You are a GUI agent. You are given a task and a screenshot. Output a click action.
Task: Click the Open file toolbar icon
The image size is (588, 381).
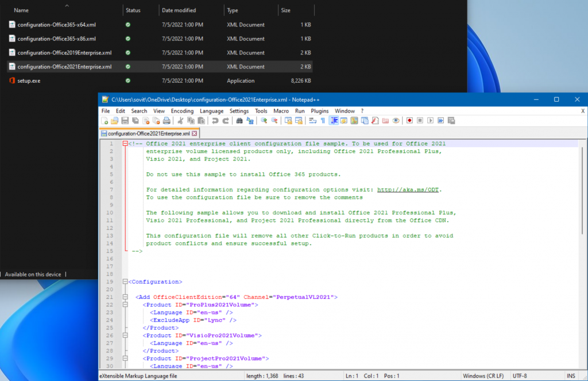pos(115,121)
